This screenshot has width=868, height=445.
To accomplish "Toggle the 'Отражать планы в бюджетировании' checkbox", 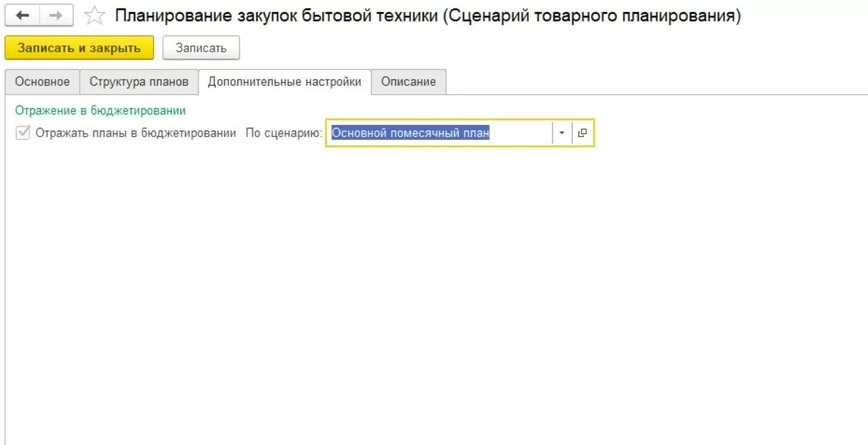I will [23, 133].
